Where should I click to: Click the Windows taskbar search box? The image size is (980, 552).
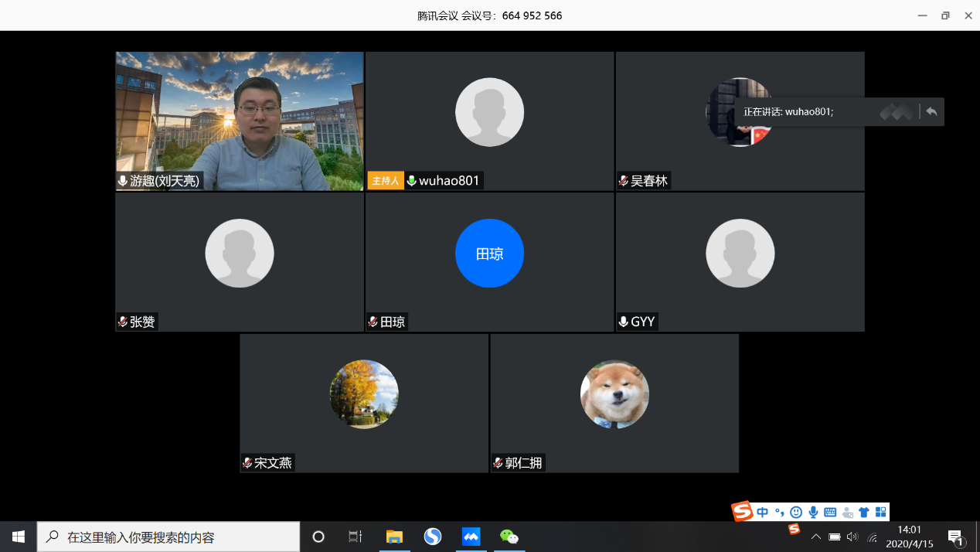click(x=168, y=537)
